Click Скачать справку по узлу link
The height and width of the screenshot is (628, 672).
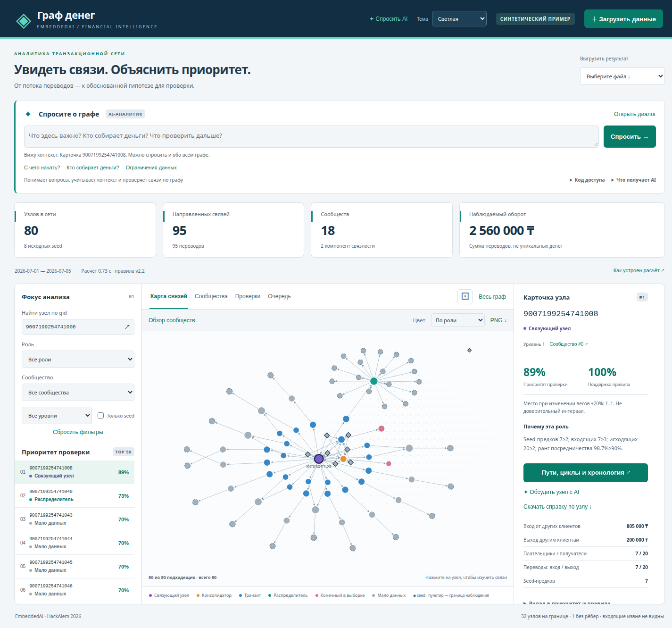coord(557,507)
